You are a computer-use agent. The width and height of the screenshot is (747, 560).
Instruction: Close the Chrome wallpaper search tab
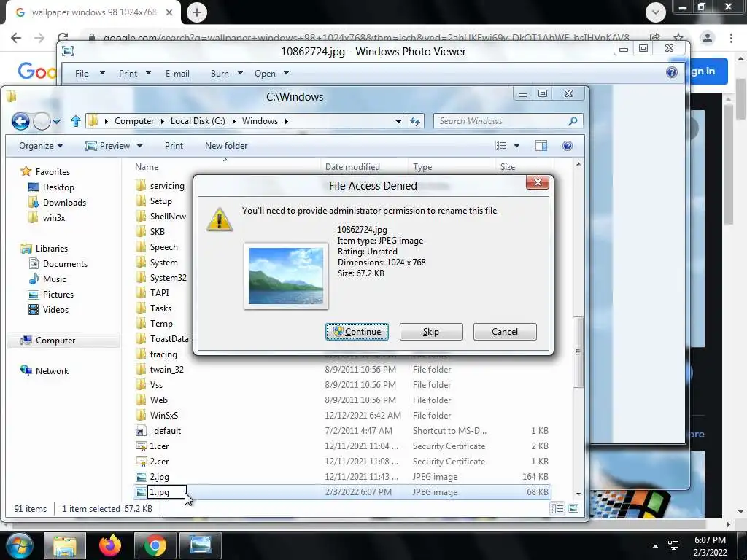[x=169, y=12]
